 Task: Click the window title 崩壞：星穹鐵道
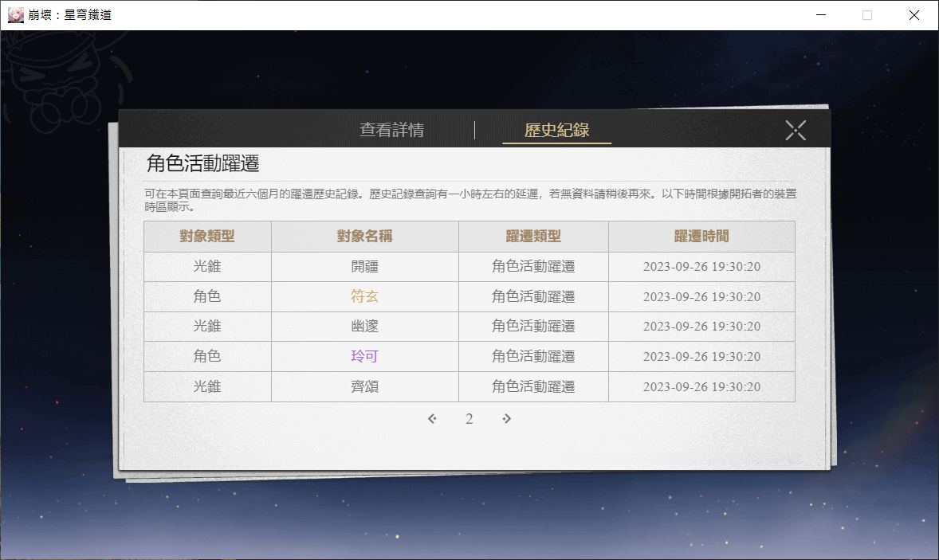(70, 15)
